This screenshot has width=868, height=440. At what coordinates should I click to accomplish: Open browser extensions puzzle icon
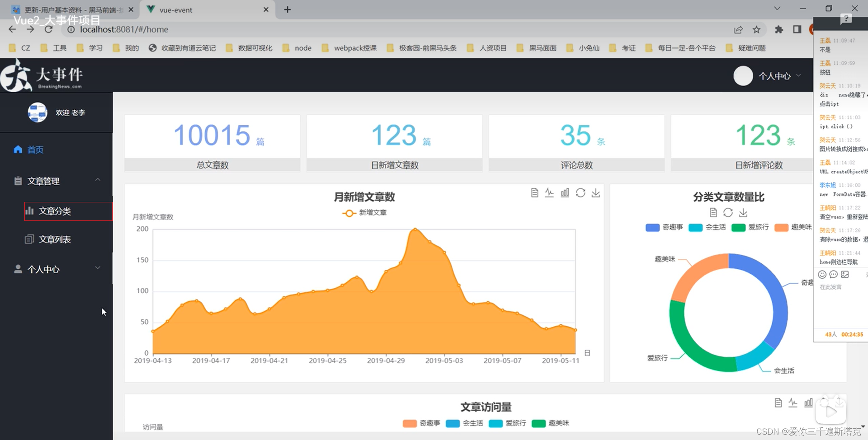click(778, 29)
